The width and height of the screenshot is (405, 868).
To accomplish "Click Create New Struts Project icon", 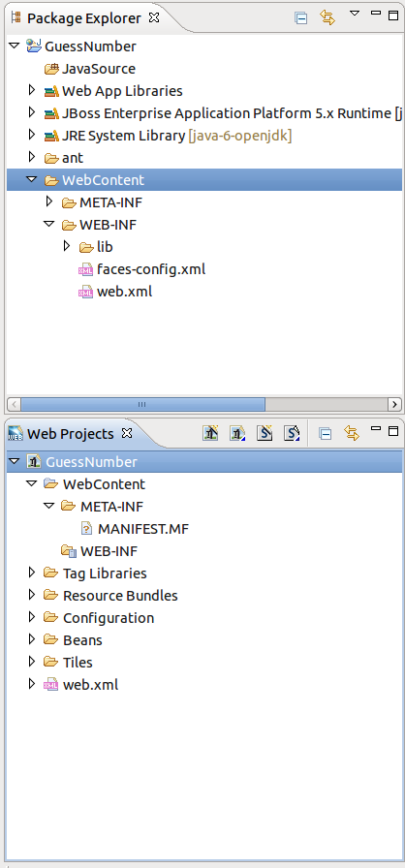I will [265, 433].
